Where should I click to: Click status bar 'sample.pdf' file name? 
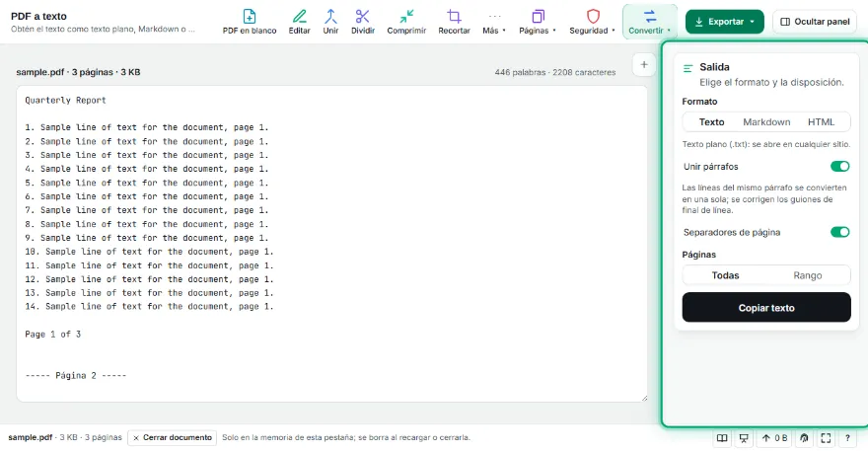click(x=30, y=437)
